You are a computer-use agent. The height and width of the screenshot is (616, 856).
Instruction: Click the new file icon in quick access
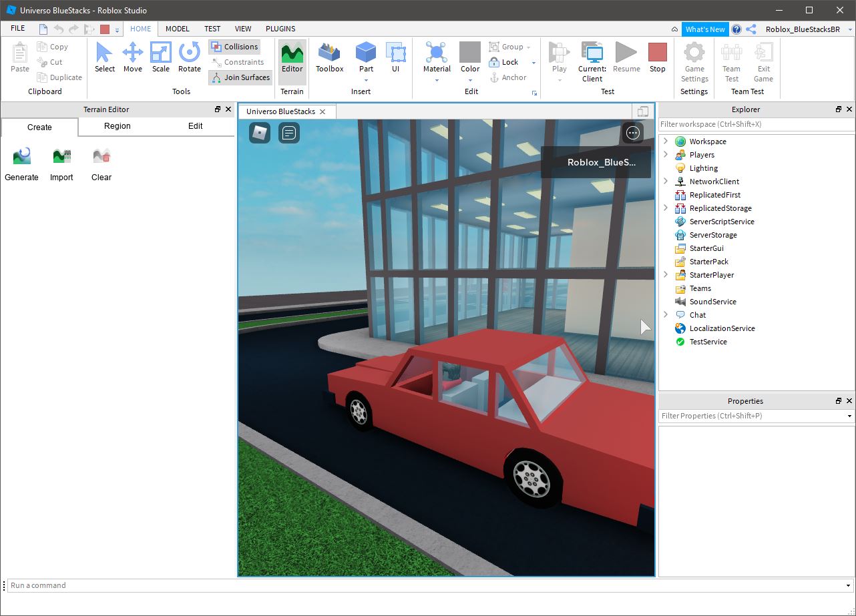coord(43,29)
